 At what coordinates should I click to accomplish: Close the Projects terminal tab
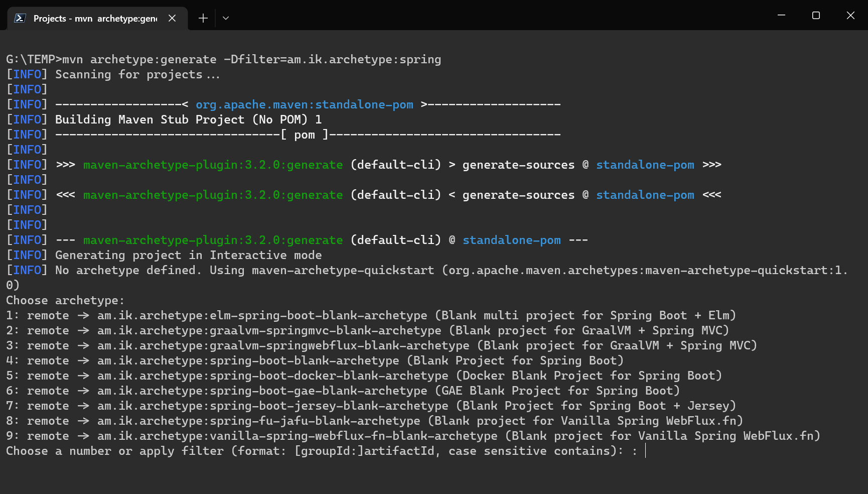click(x=172, y=18)
